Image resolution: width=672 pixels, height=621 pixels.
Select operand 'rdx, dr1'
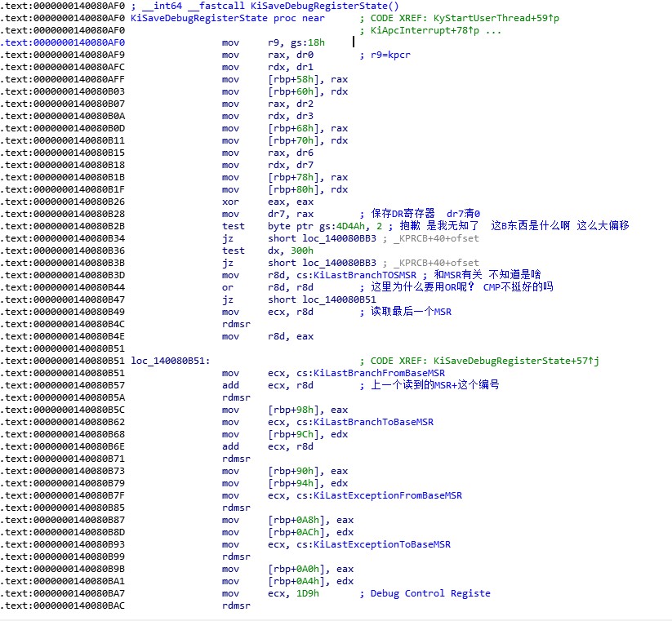291,67
